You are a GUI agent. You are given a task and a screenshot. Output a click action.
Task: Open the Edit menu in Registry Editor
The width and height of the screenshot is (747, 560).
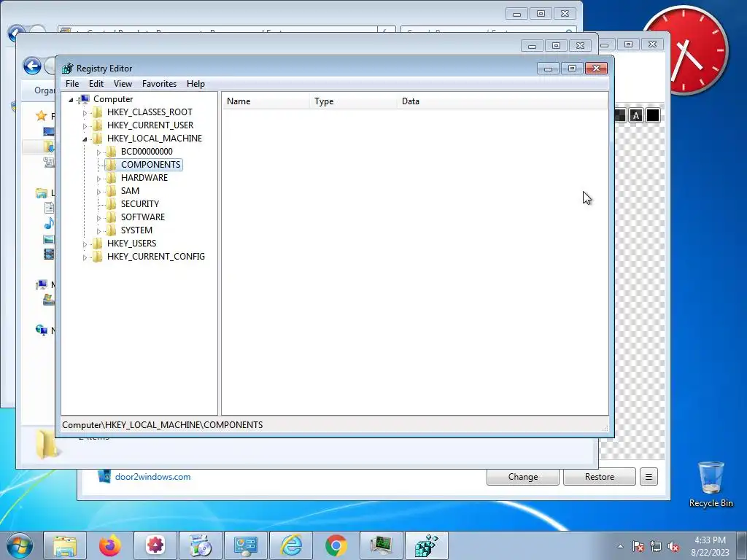[96, 84]
